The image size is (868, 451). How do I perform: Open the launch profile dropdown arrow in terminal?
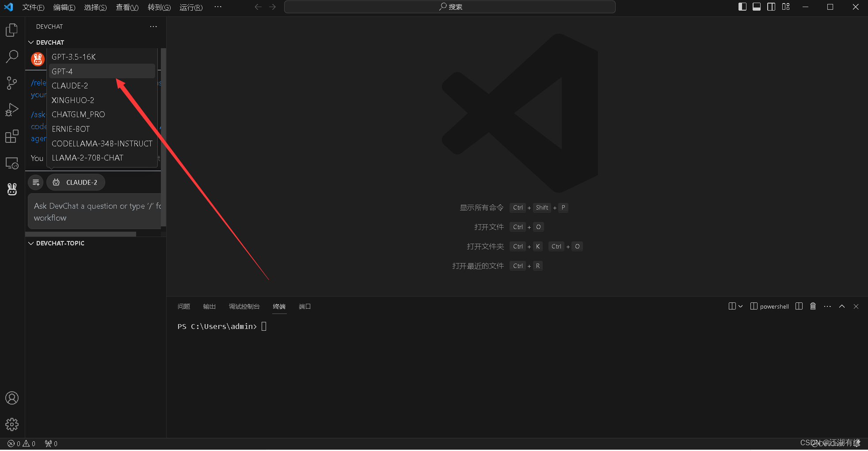click(x=741, y=306)
